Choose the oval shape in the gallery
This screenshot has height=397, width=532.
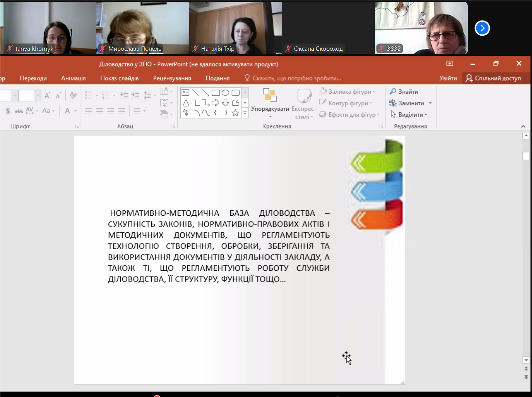226,93
